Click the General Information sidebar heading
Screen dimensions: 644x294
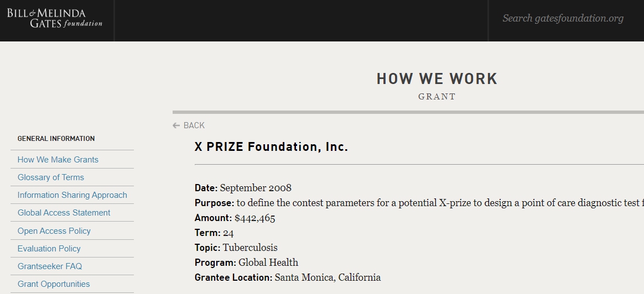[56, 139]
